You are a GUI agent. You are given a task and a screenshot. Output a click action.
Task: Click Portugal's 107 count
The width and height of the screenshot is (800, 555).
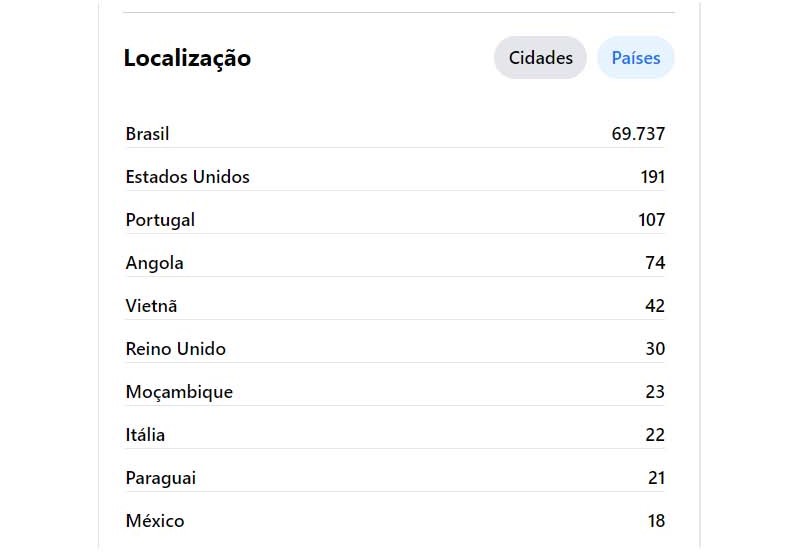[x=652, y=220]
